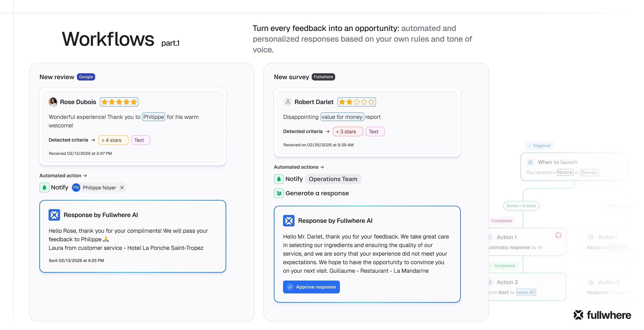Click Fullwhere AI logo in Rose's response

[54, 215]
